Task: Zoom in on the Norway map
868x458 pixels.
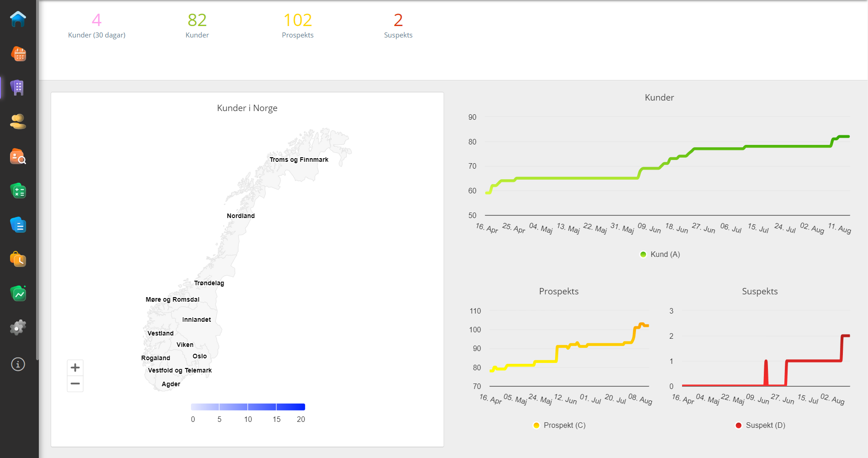Action: (75, 367)
